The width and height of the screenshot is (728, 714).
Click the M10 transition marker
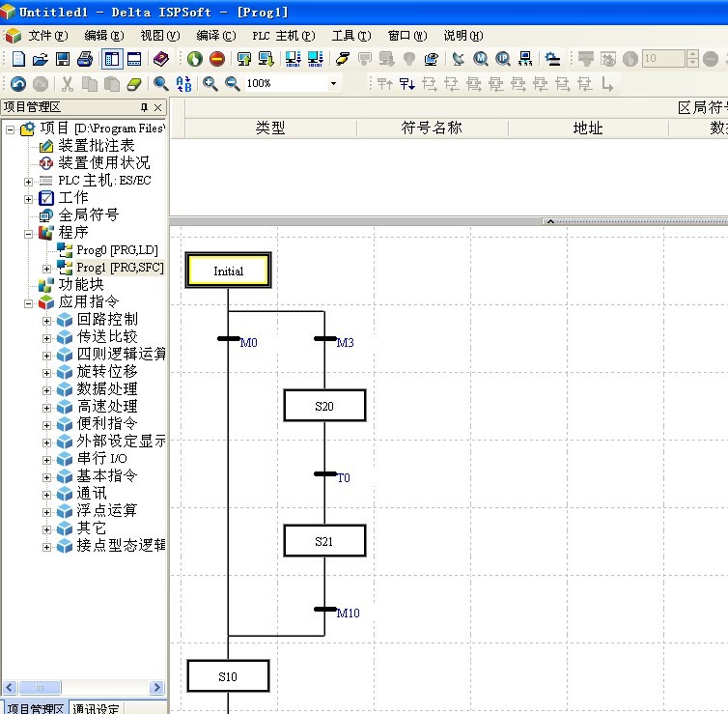[x=324, y=609]
